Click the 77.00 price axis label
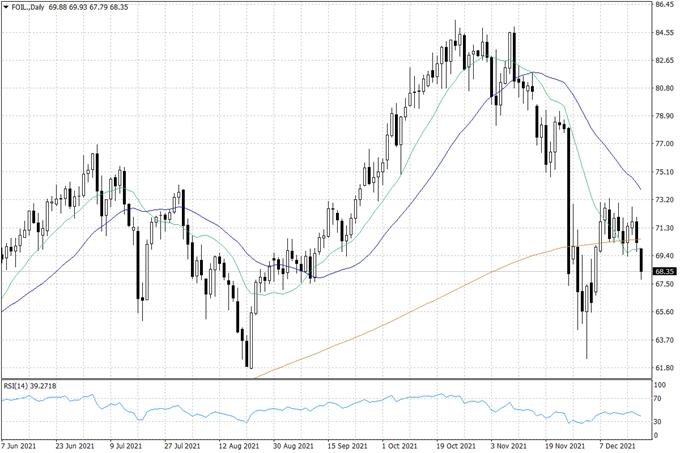The width and height of the screenshot is (680, 453). 664,144
